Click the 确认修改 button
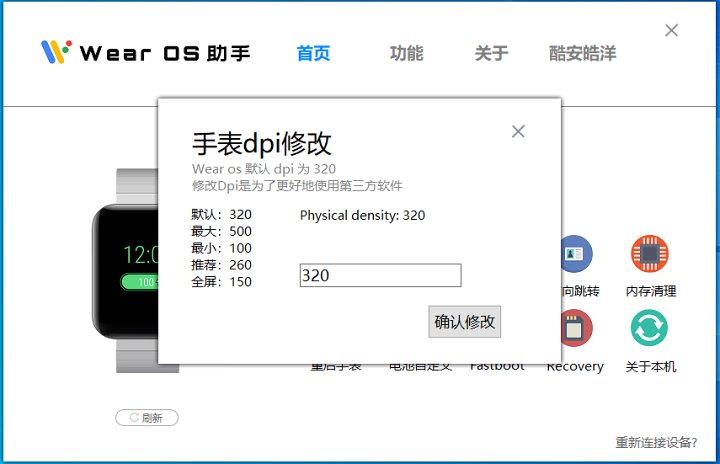This screenshot has width=720, height=464. coord(464,322)
